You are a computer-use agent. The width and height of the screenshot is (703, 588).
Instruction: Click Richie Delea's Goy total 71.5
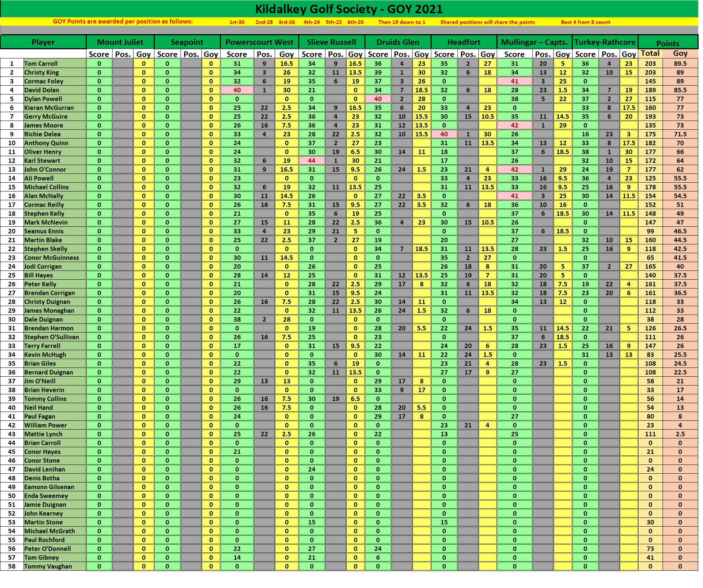(680, 134)
